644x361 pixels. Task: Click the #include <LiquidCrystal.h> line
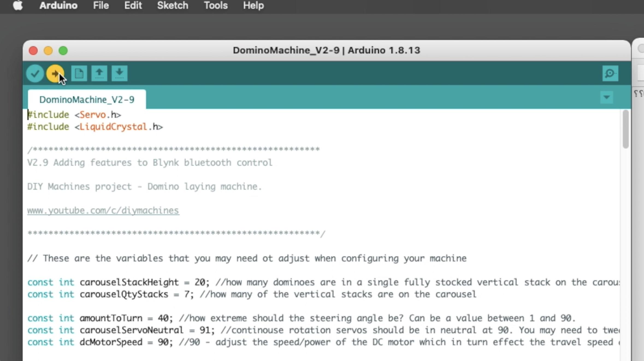coord(95,127)
